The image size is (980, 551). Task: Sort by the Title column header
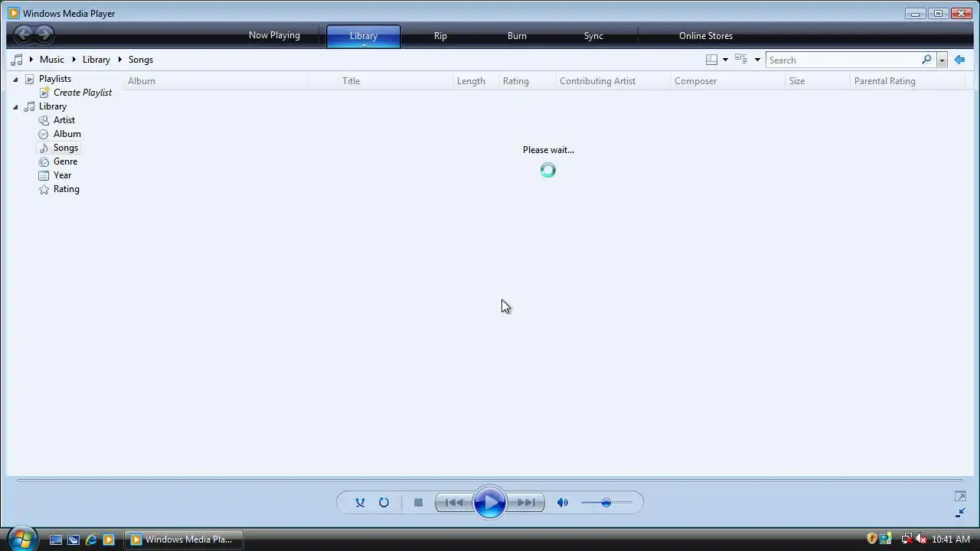point(395,81)
